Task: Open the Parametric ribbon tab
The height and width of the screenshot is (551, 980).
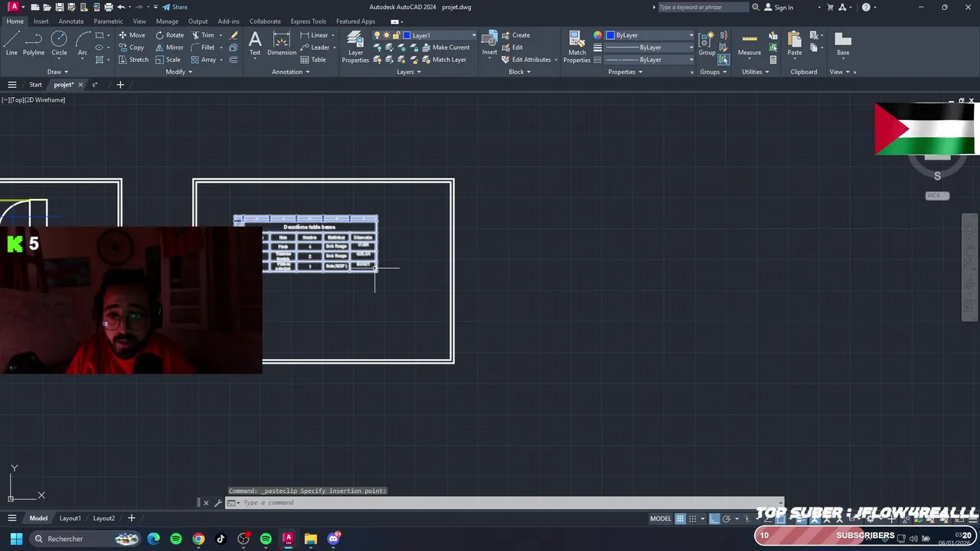Action: [x=108, y=21]
